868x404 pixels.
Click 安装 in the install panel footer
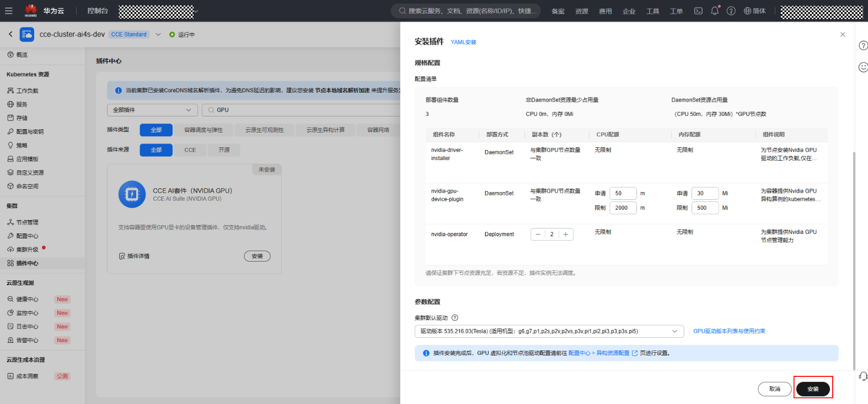point(813,389)
